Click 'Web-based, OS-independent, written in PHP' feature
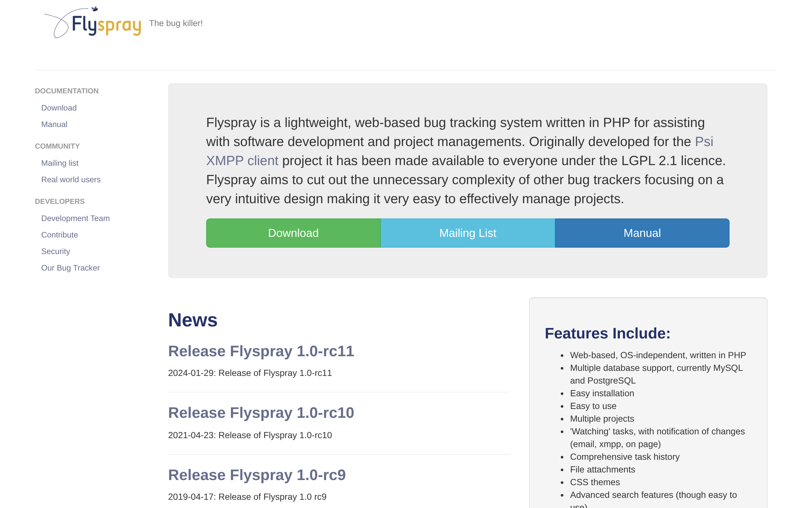 [658, 355]
